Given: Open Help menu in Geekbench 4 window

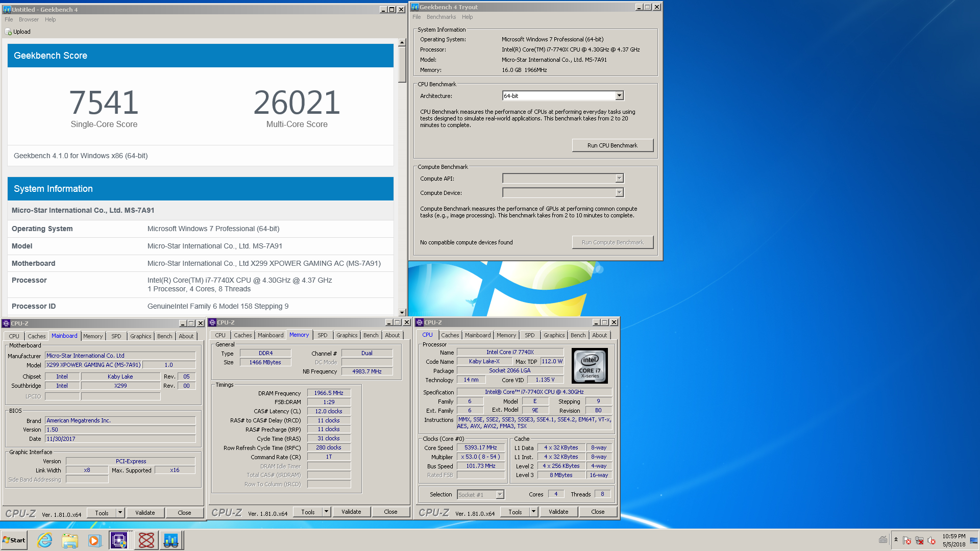Looking at the screenshot, I should (x=50, y=19).
